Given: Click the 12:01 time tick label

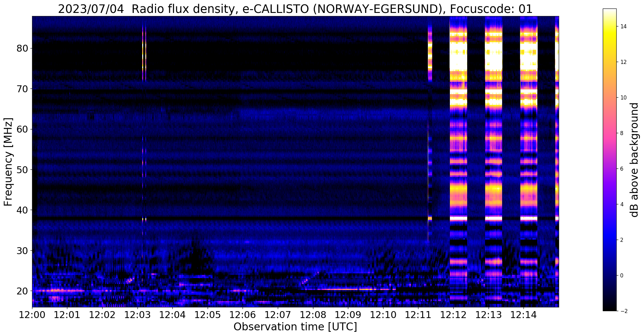Looking at the screenshot, I should pyautogui.click(x=67, y=315).
